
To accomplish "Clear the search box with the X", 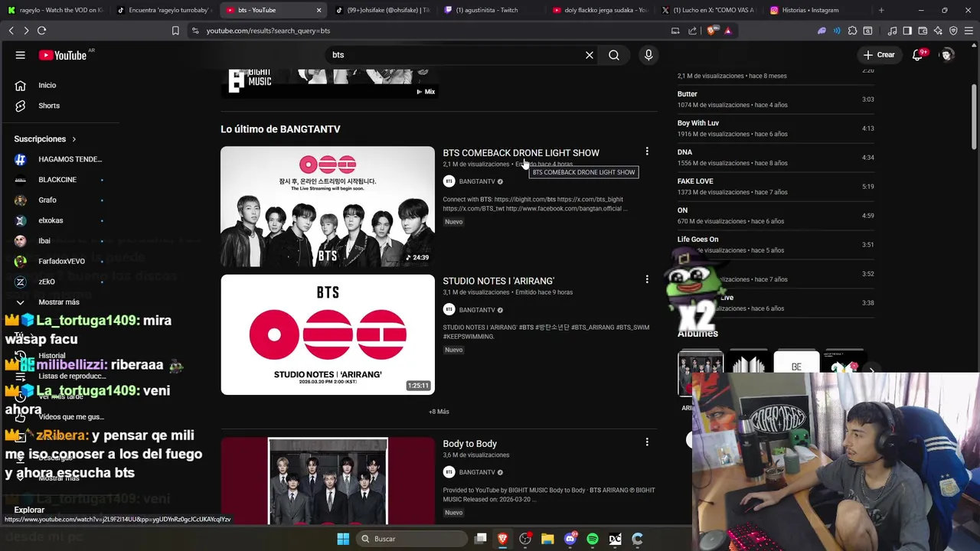I will (x=590, y=55).
